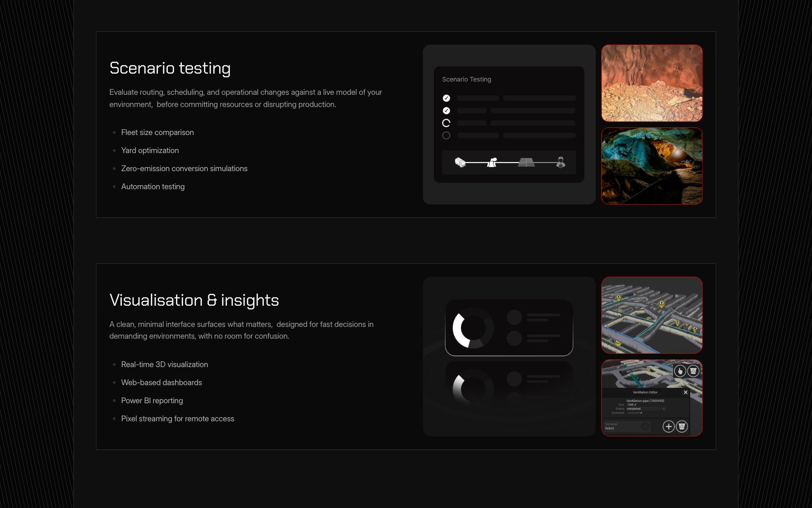
Task: Open the 3D tunnel network map image
Action: pyautogui.click(x=652, y=315)
